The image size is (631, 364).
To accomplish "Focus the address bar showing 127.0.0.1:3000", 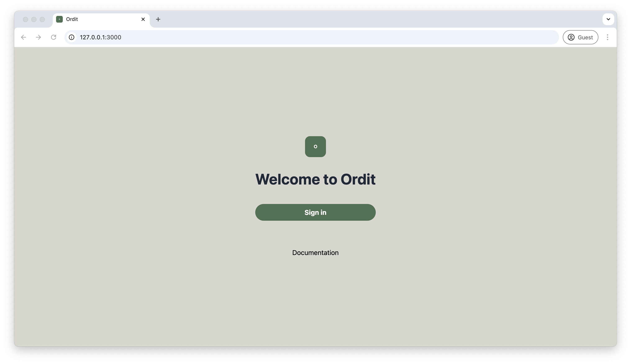I will [311, 37].
